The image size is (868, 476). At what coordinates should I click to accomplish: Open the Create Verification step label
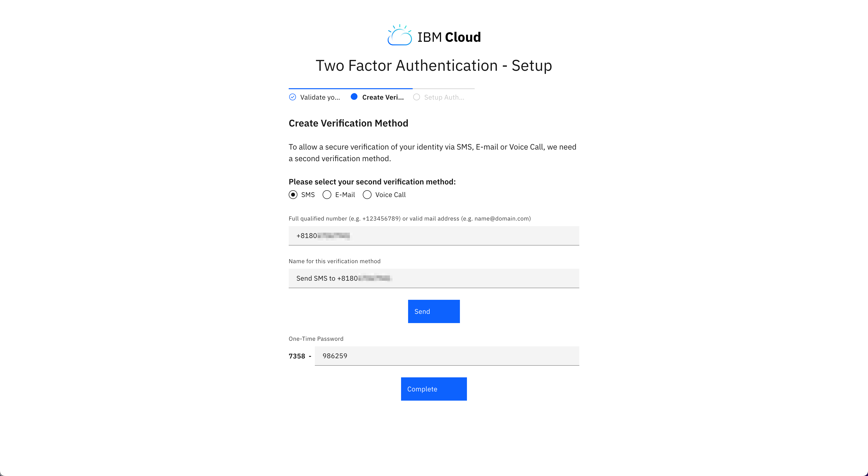(x=383, y=97)
